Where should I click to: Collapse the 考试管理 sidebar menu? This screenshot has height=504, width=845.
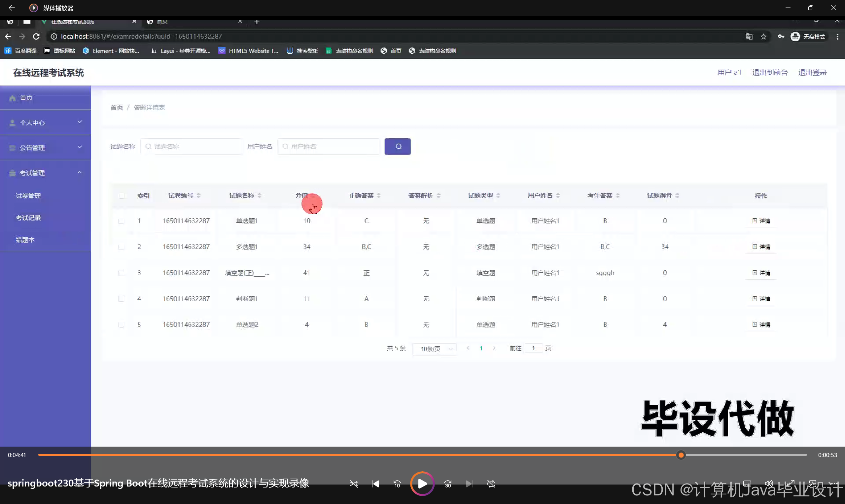click(46, 173)
